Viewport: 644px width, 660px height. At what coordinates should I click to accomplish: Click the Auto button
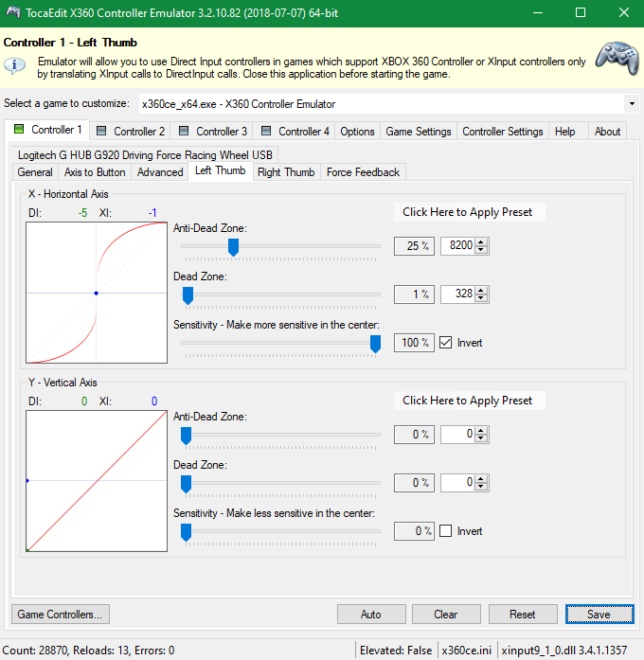371,615
